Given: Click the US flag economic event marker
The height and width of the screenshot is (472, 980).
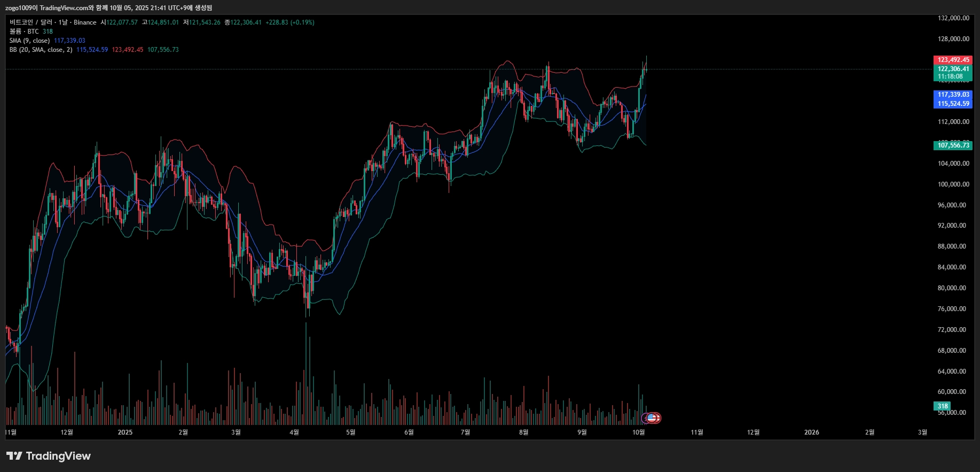Looking at the screenshot, I should tap(653, 418).
